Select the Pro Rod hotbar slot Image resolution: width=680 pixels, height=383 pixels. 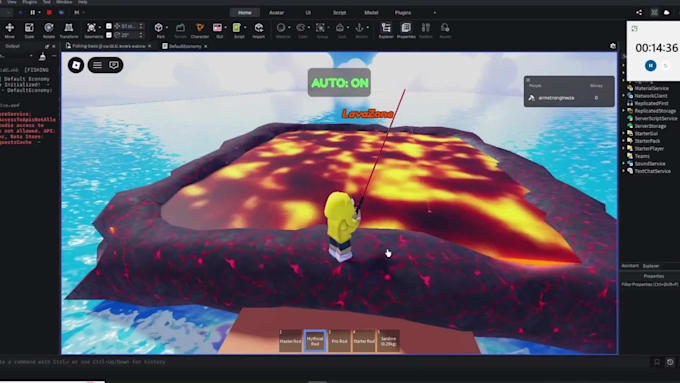click(x=340, y=341)
